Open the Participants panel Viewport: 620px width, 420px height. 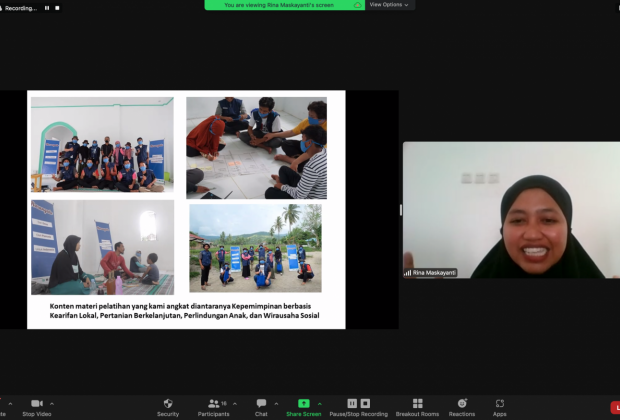click(x=213, y=403)
